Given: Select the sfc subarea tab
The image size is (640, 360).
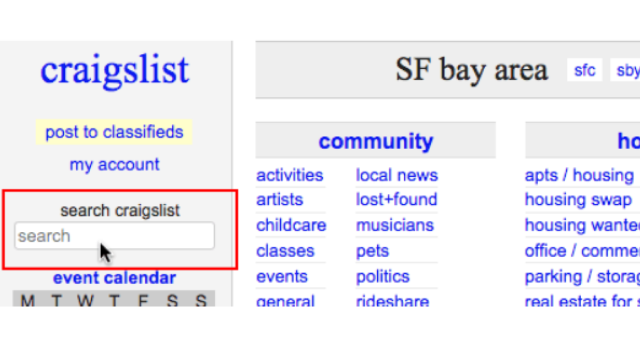Looking at the screenshot, I should pyautogui.click(x=584, y=70).
